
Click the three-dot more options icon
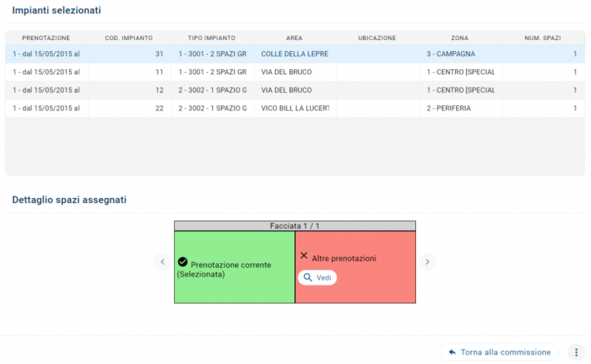[576, 352]
